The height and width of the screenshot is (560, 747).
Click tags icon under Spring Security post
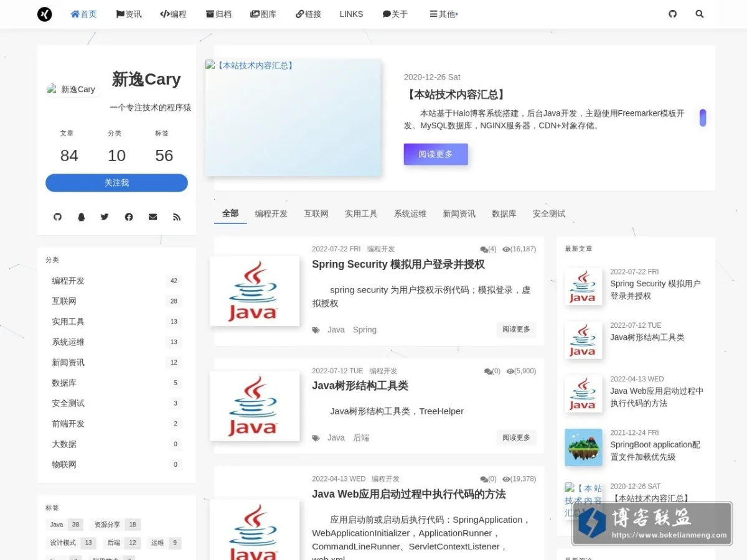316,330
